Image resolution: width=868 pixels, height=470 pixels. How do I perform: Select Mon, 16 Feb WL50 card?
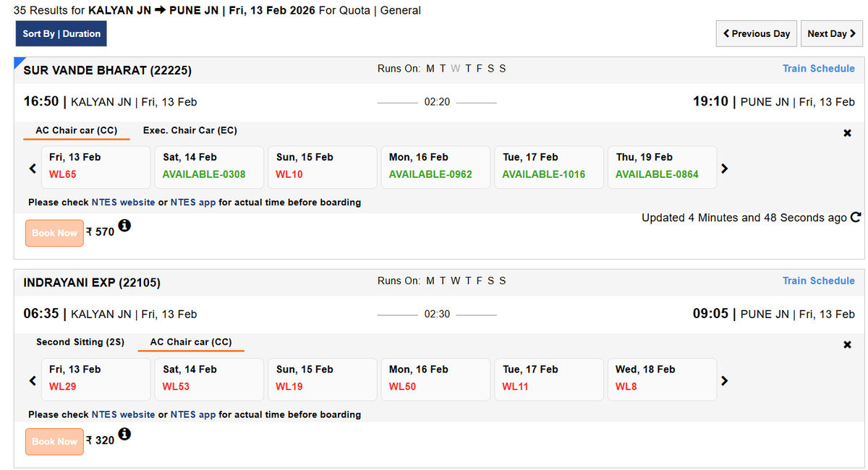pos(435,379)
